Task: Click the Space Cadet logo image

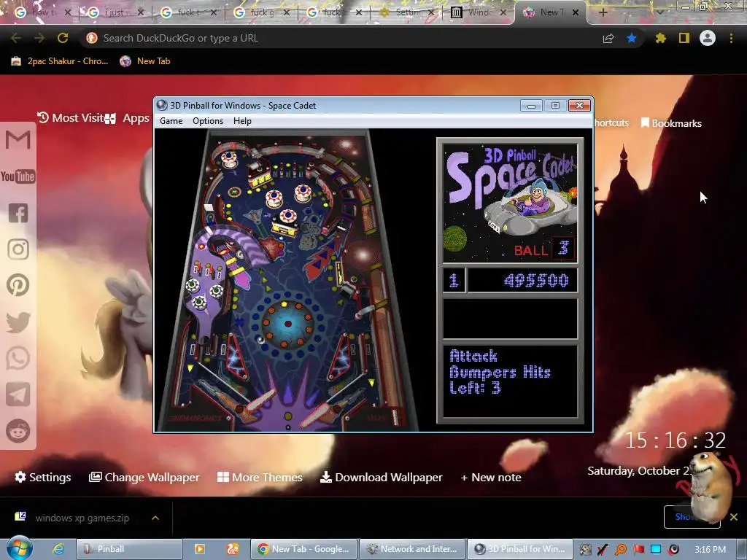Action: [510, 204]
